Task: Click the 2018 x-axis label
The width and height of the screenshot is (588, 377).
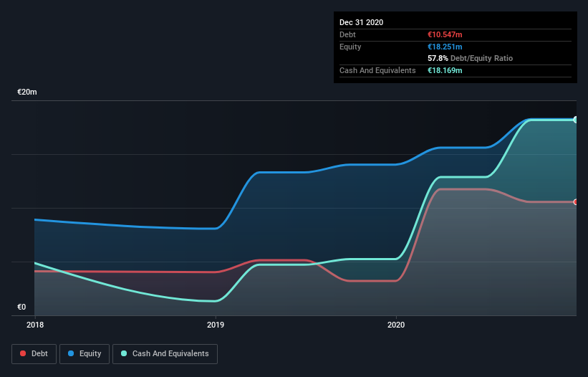Action: pos(35,325)
